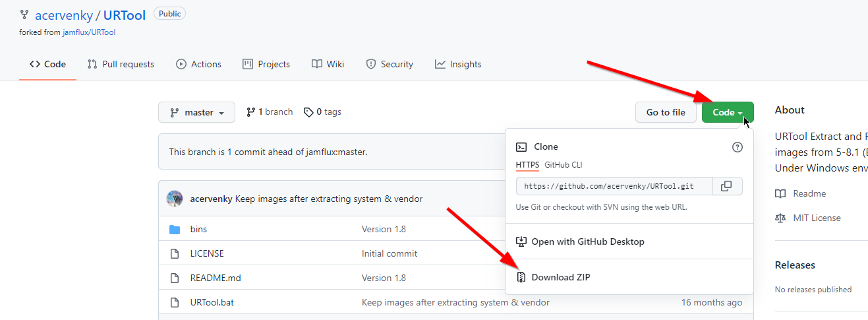
Task: Open clone help question mark icon
Action: pyautogui.click(x=738, y=147)
